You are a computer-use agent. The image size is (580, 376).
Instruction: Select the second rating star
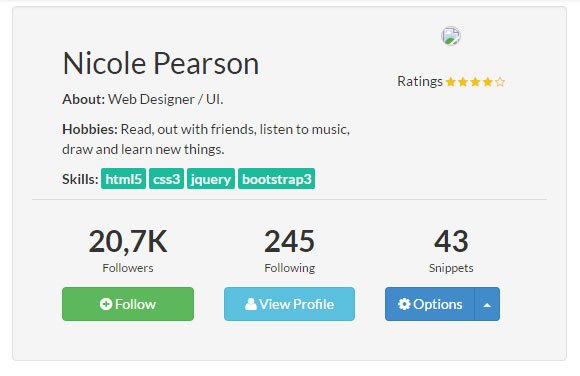pyautogui.click(x=463, y=81)
